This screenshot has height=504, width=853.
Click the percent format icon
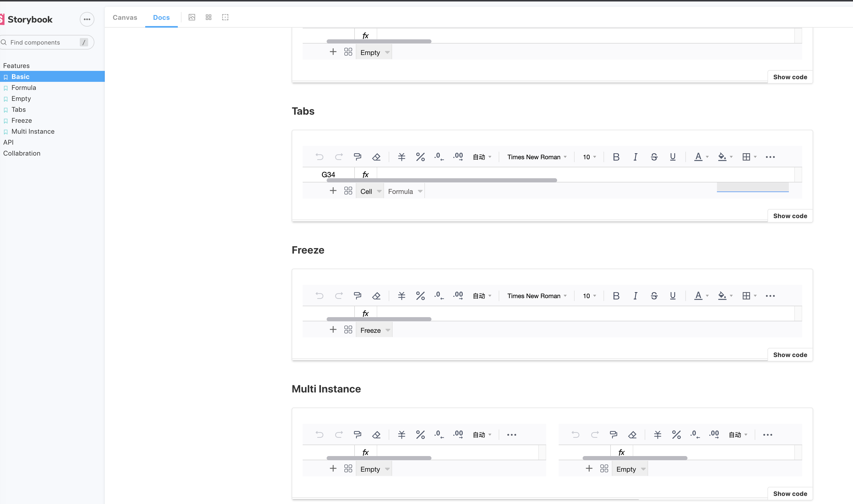(420, 157)
